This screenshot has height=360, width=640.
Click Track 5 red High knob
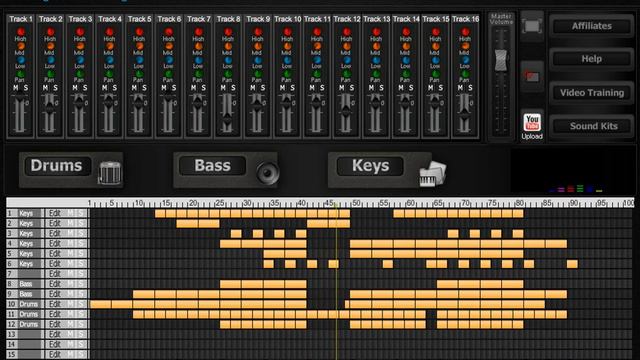pos(139,31)
